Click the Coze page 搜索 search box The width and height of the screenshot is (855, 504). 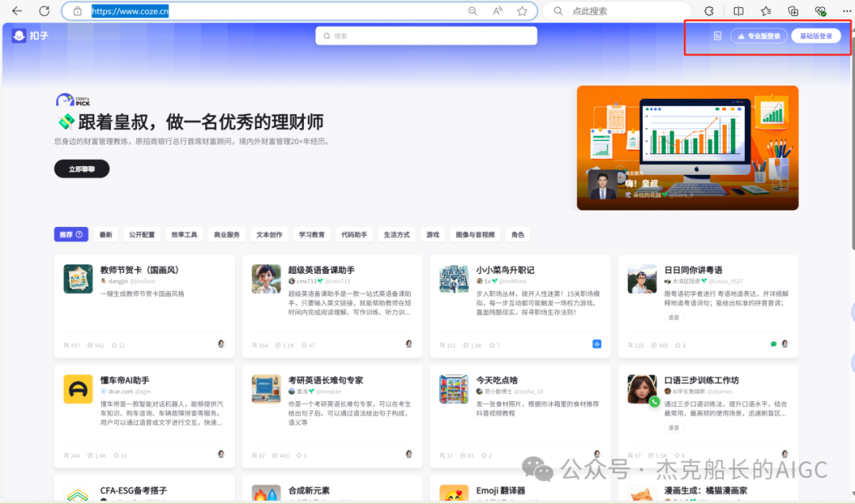click(x=427, y=36)
